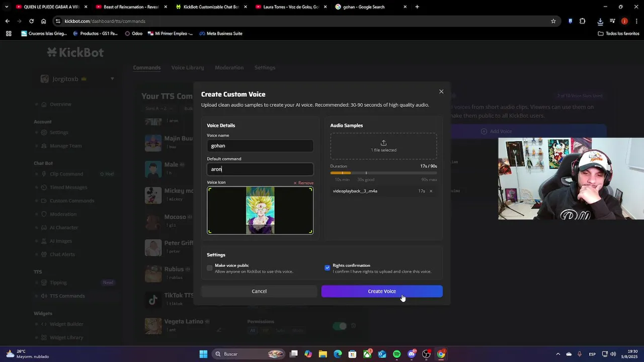Reload the page
The width and height of the screenshot is (644, 362).
click(x=31, y=21)
